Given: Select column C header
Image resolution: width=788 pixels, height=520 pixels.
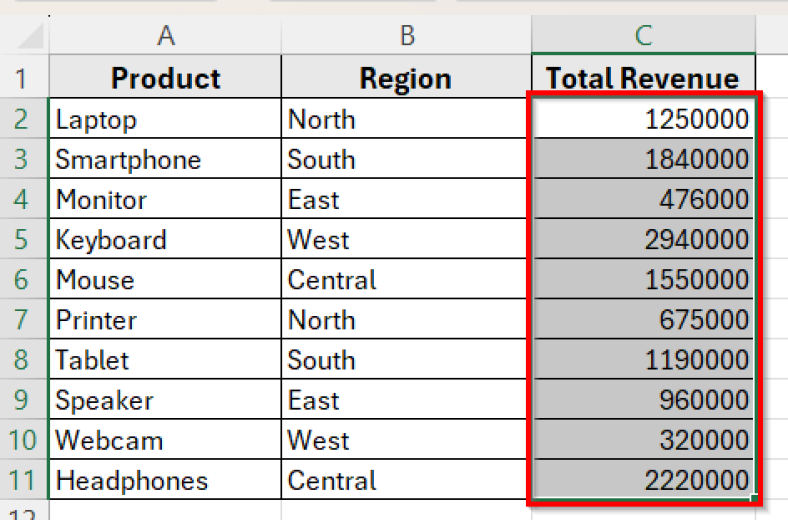Looking at the screenshot, I should point(643,36).
